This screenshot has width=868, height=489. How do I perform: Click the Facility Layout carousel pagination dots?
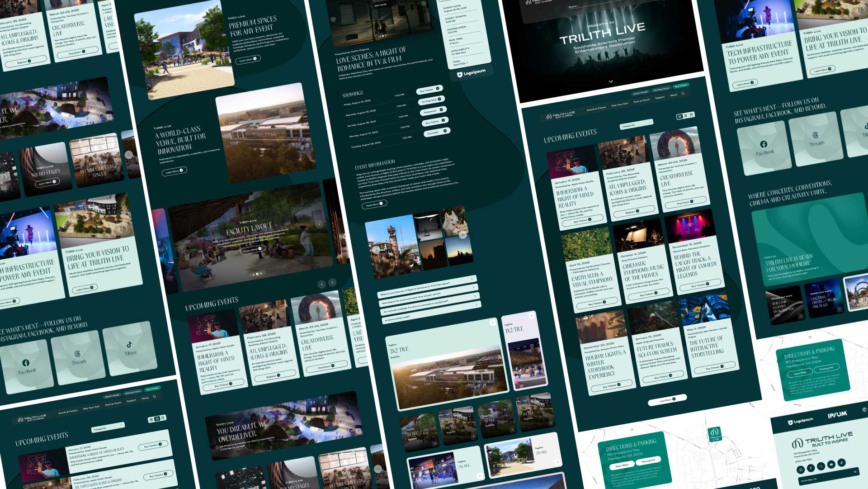(257, 274)
